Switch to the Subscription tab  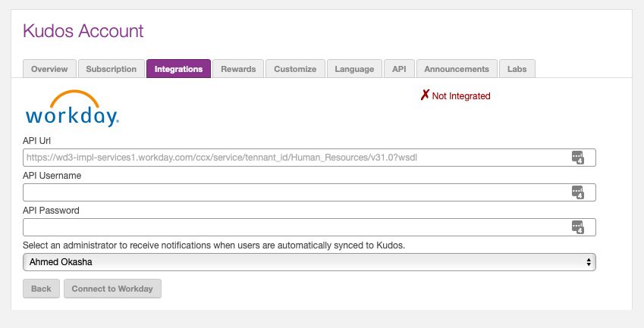click(x=112, y=69)
